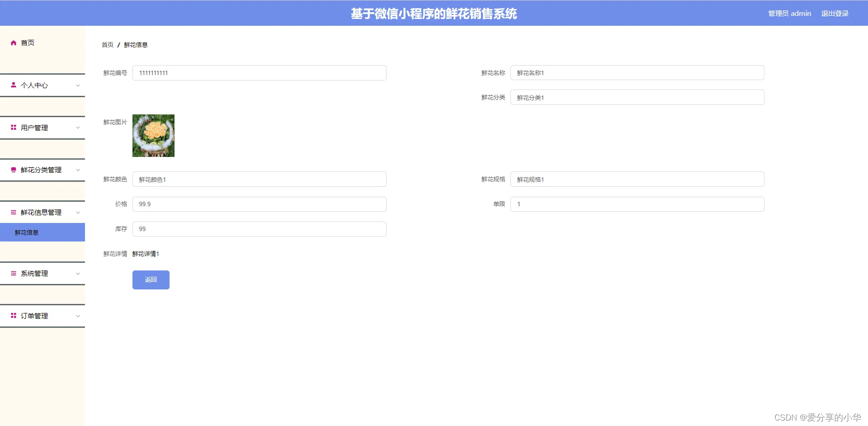Viewport: 868px width, 426px height.
Task: Click the 鲜花分类 field label
Action: [493, 97]
